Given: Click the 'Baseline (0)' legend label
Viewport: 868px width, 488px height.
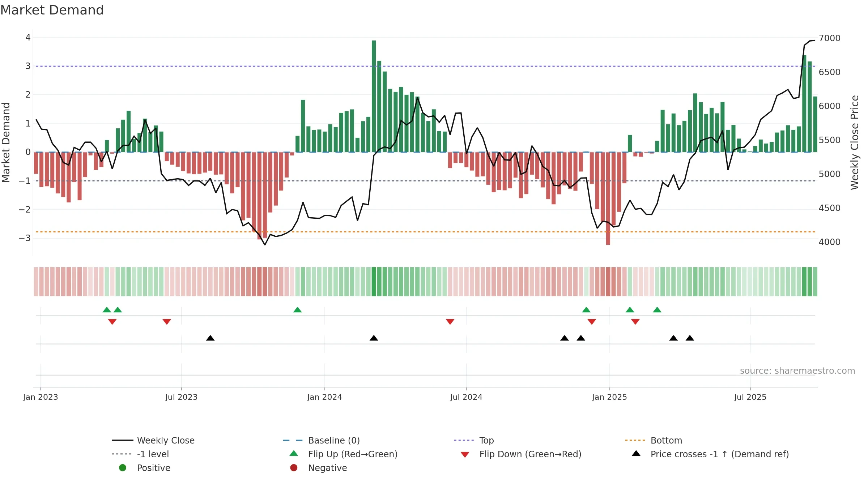Looking at the screenshot, I should click(334, 440).
